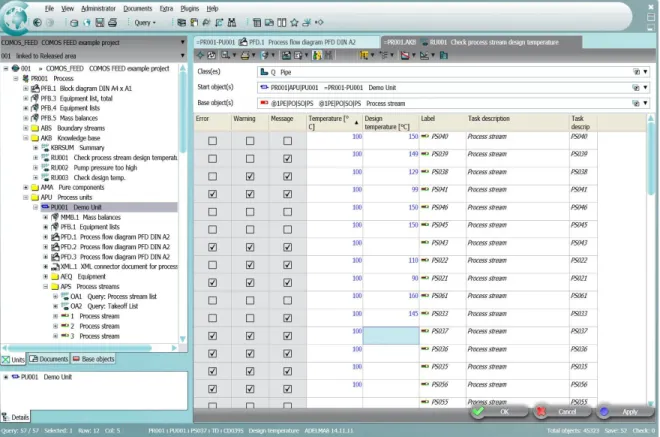Expand the AEQ Equipment folder

[x=45, y=277]
